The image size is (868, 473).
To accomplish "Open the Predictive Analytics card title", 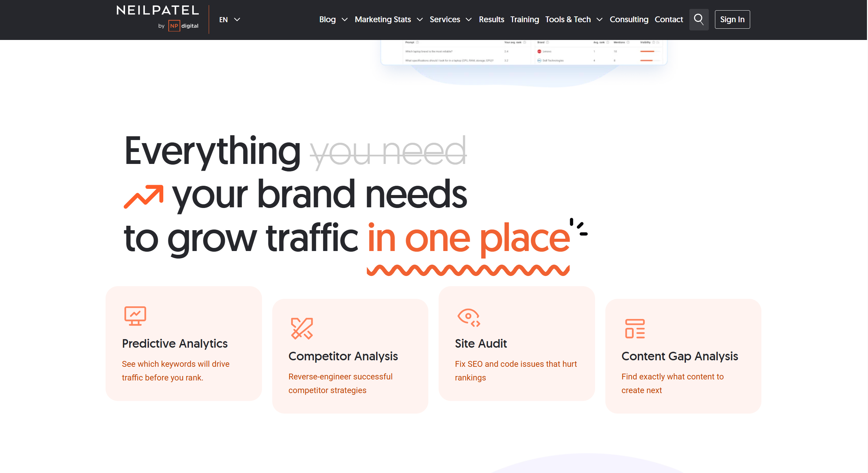I will coord(175,344).
